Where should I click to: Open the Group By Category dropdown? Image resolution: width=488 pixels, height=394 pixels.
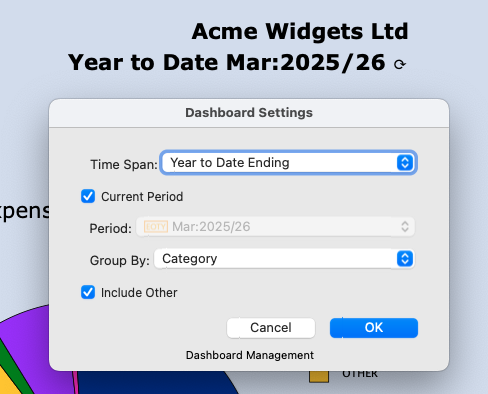coord(284,259)
